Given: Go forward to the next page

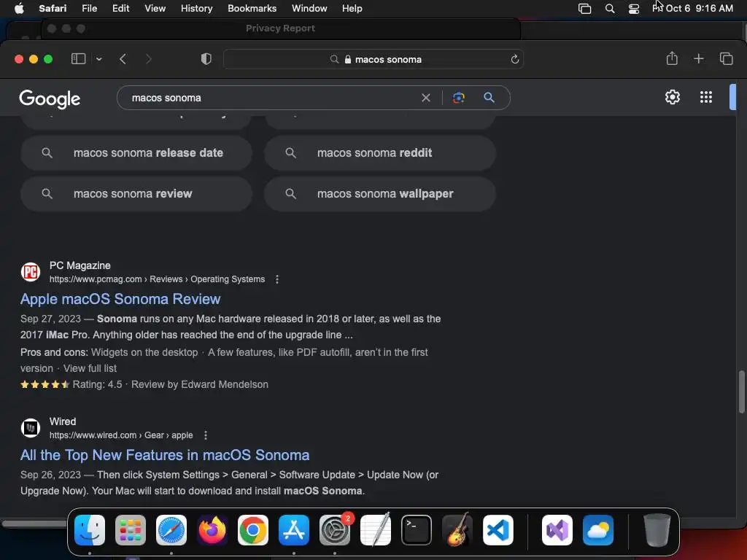Looking at the screenshot, I should tap(148, 59).
